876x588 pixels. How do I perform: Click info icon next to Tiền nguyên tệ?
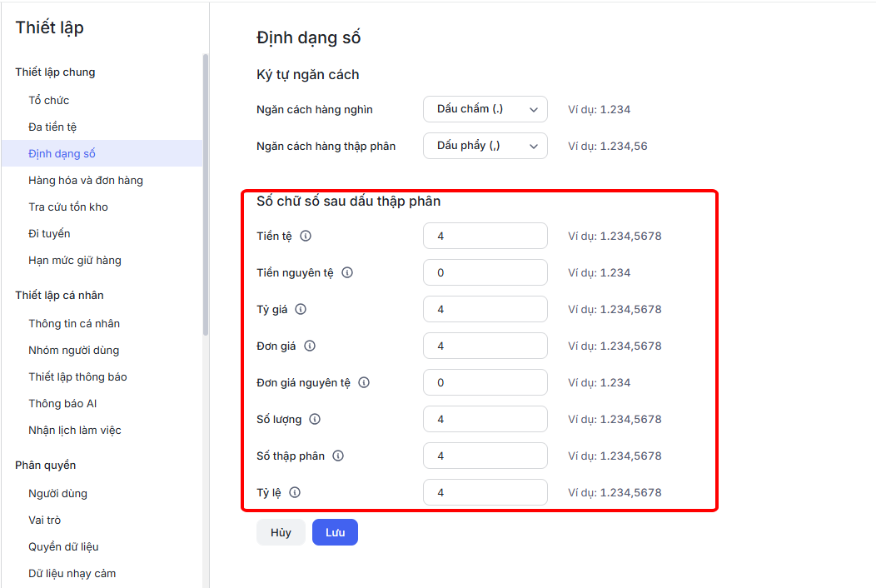347,272
